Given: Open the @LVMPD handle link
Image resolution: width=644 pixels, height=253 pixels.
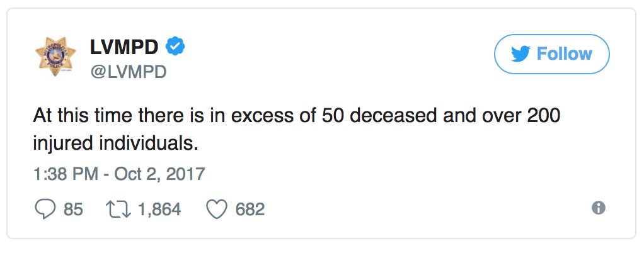Looking at the screenshot, I should tap(129, 72).
